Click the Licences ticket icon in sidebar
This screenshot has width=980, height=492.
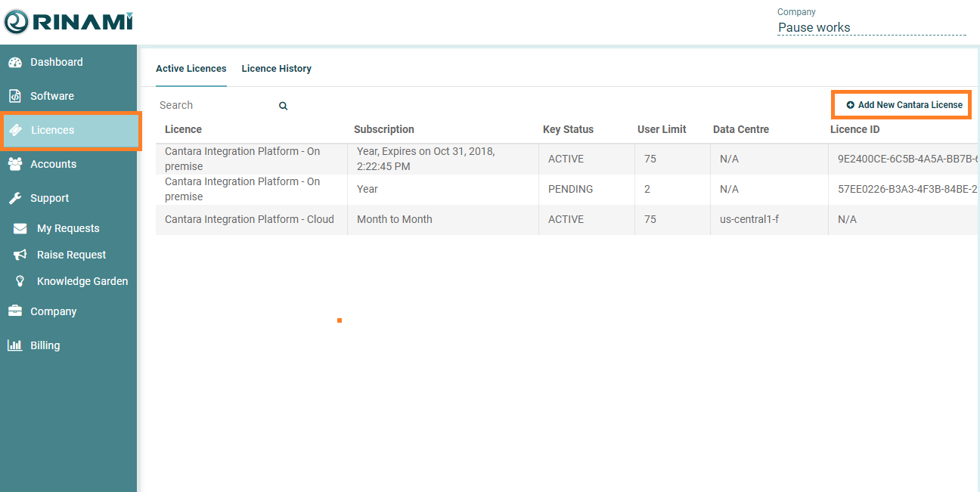coord(15,131)
